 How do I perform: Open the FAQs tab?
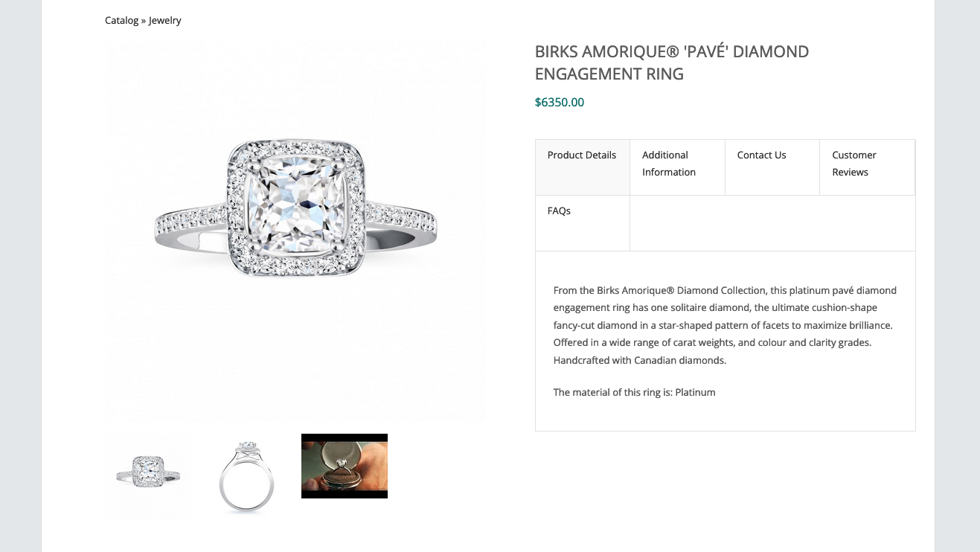pos(582,223)
